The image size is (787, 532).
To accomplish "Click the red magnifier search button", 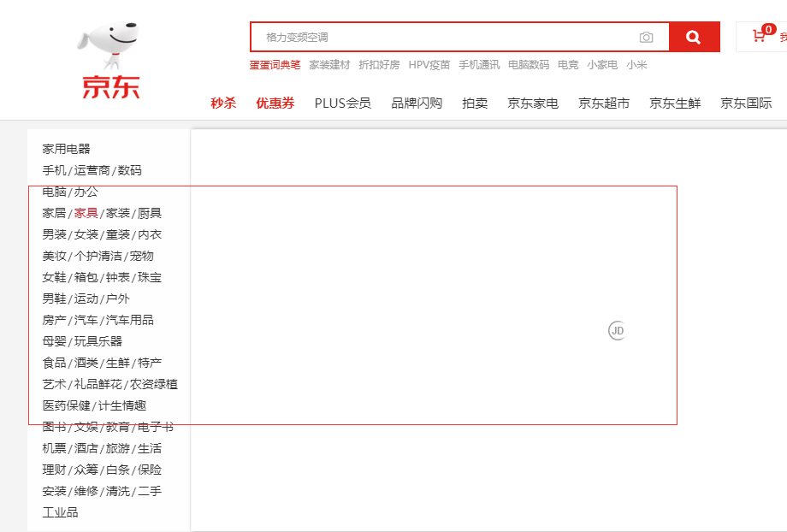I will (x=694, y=37).
